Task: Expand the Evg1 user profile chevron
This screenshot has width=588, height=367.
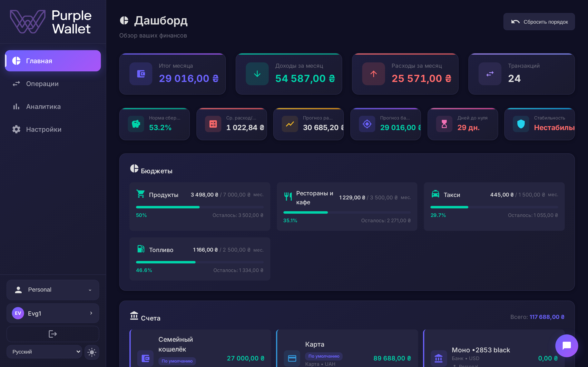Action: tap(91, 313)
